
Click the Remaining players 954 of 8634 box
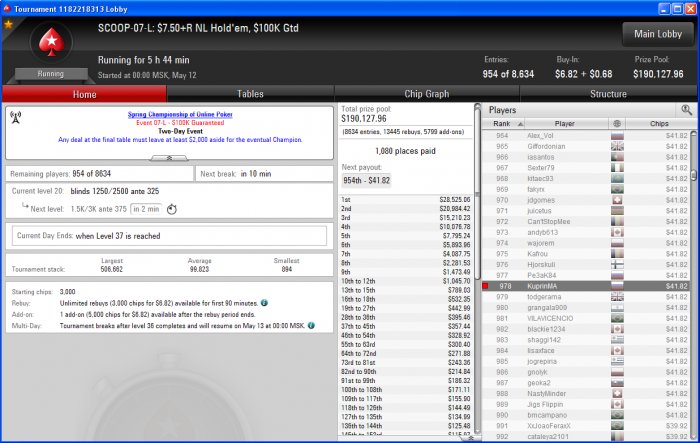[100, 174]
